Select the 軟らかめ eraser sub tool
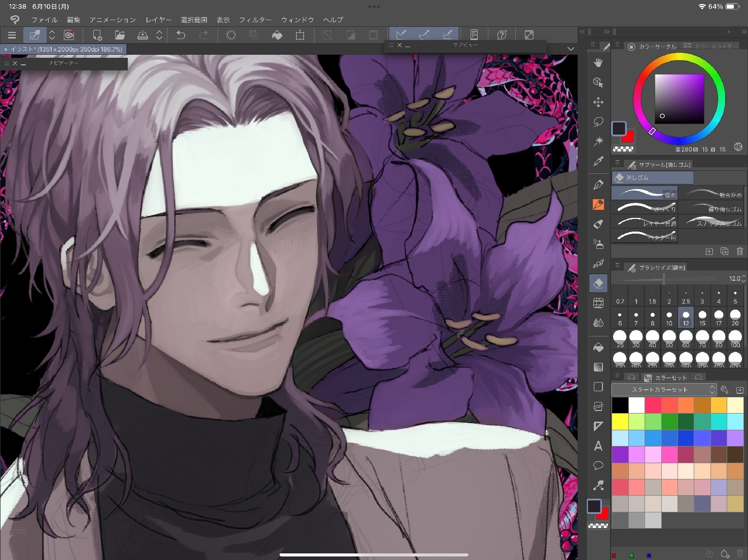Screen dimensions: 748x560 pyautogui.click(x=711, y=194)
